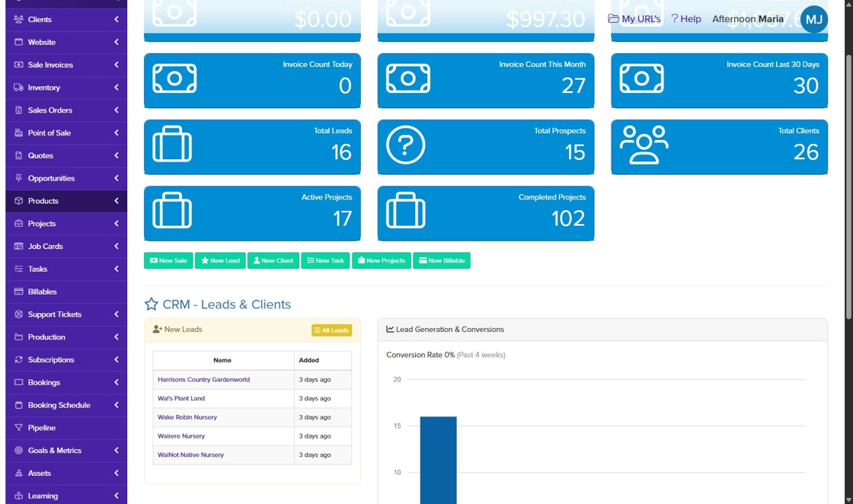853x504 pixels.
Task: Click the MJ user avatar
Action: click(x=814, y=20)
